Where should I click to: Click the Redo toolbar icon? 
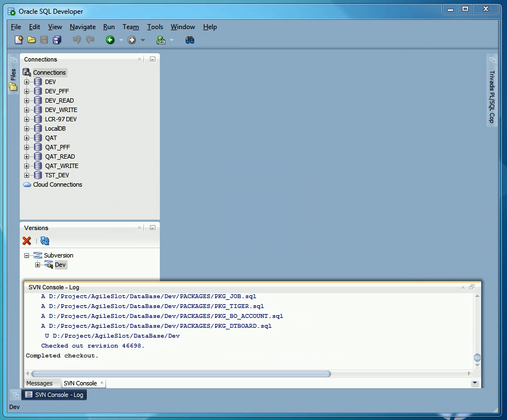tap(90, 40)
